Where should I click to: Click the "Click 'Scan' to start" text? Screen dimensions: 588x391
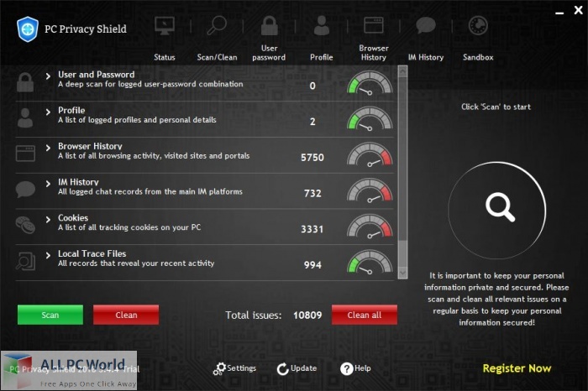(496, 107)
